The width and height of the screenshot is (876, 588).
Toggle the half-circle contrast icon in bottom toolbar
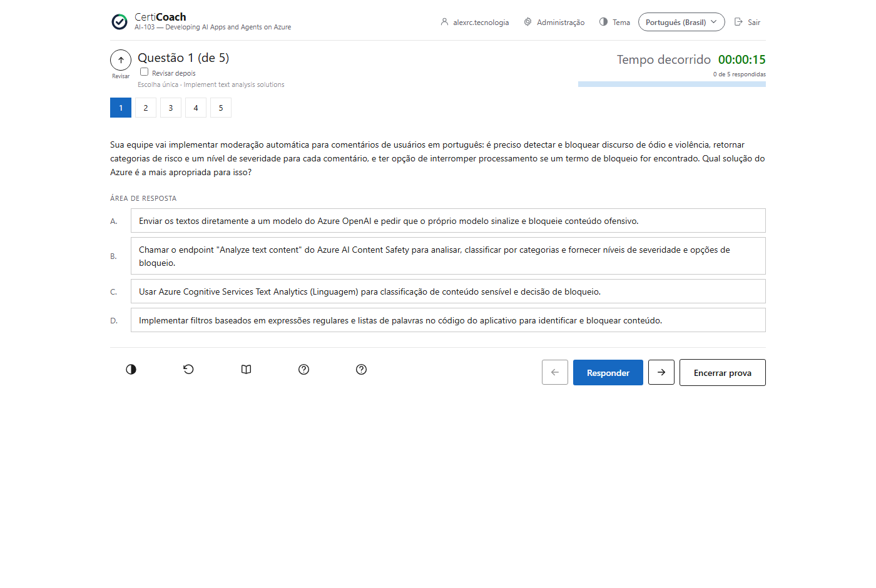131,370
